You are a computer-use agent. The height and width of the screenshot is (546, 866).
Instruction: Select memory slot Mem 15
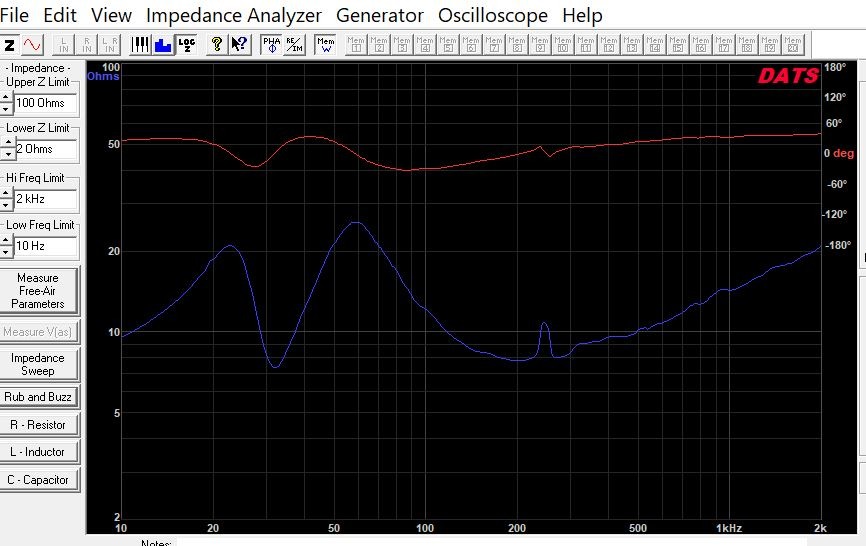678,45
